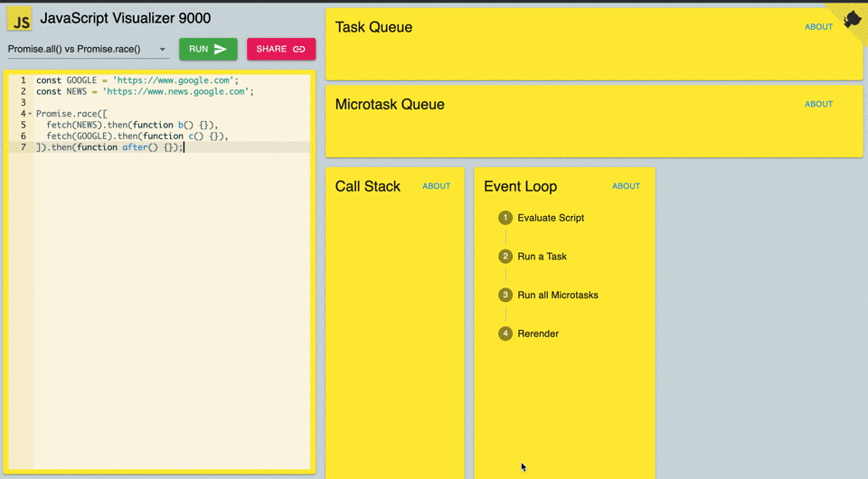Click the 'Run all Microtasks' step label
Screen dimensions: 868x479
pyautogui.click(x=558, y=296)
